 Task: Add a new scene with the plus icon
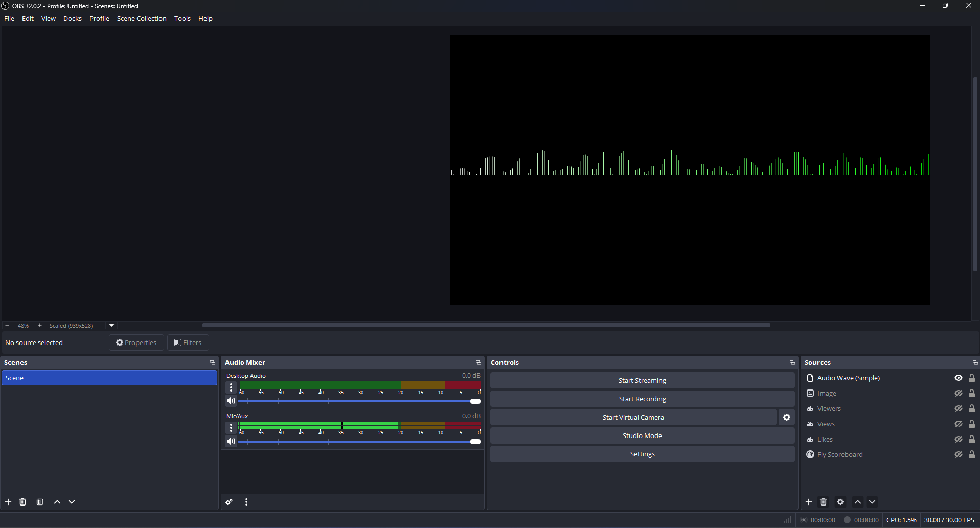click(8, 502)
